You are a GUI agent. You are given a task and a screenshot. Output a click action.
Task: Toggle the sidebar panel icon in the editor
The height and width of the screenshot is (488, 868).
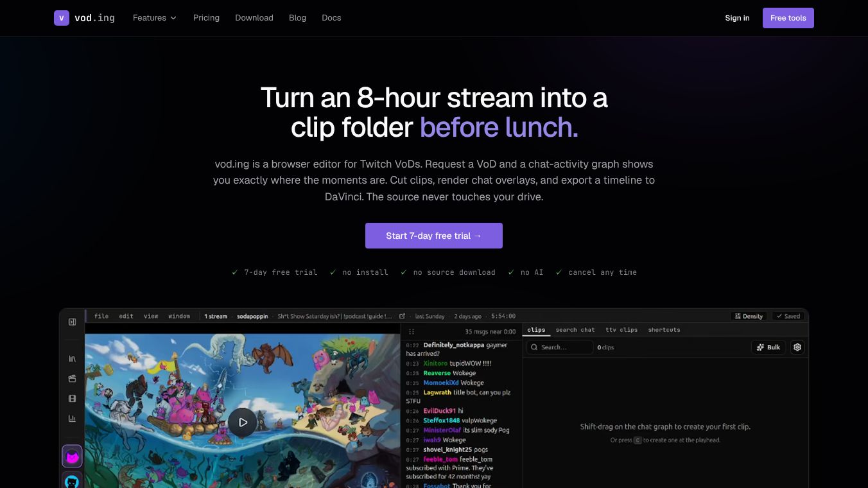click(73, 322)
